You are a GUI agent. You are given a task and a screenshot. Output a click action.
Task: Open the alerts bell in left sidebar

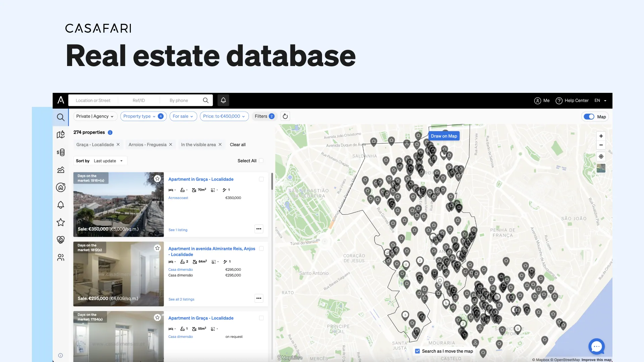(x=61, y=205)
